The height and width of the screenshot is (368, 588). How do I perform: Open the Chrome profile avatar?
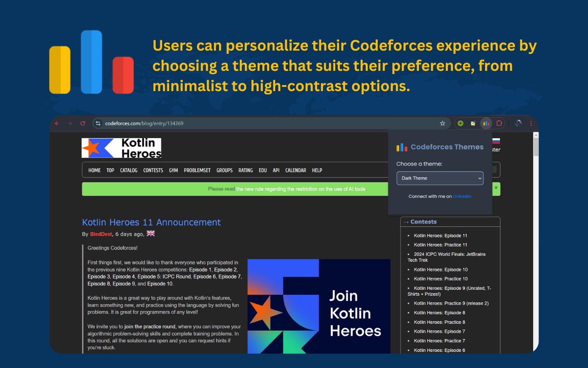(x=518, y=123)
